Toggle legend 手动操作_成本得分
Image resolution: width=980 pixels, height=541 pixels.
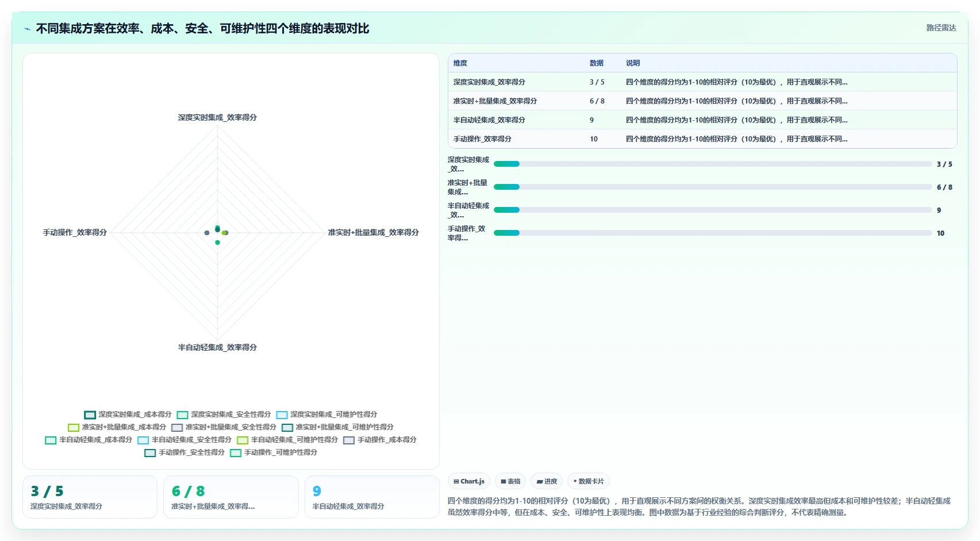tap(380, 440)
